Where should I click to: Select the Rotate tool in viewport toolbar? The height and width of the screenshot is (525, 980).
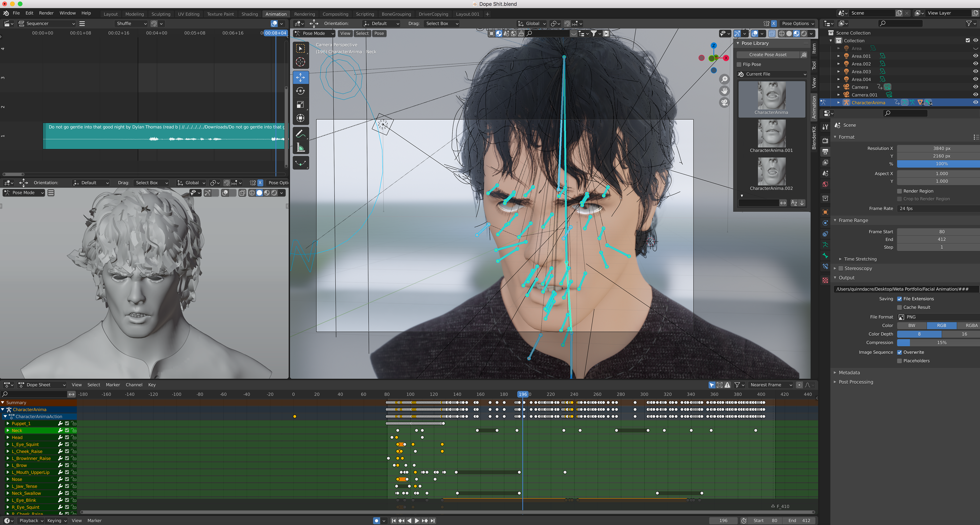[x=301, y=91]
